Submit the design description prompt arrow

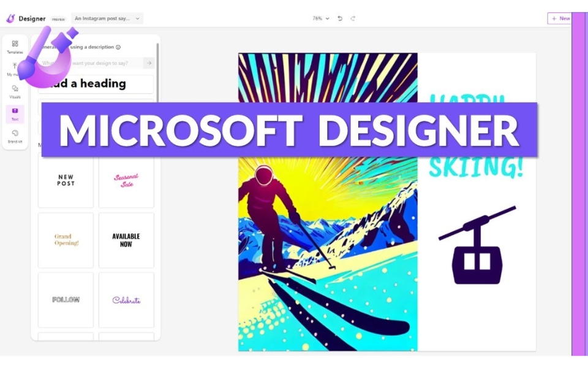pyautogui.click(x=148, y=63)
